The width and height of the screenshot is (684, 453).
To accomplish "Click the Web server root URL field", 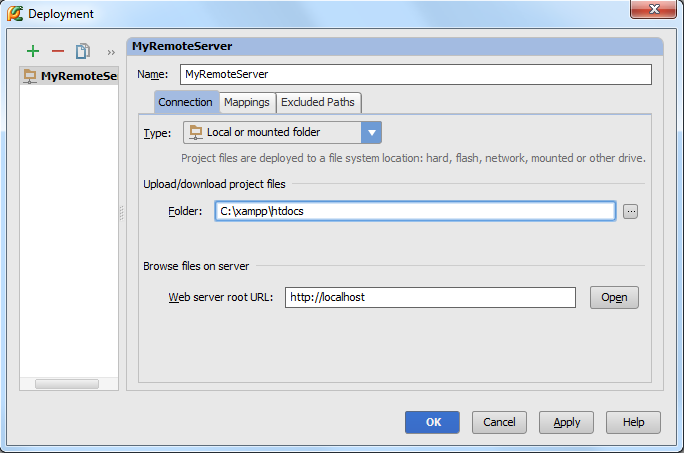I will [430, 298].
